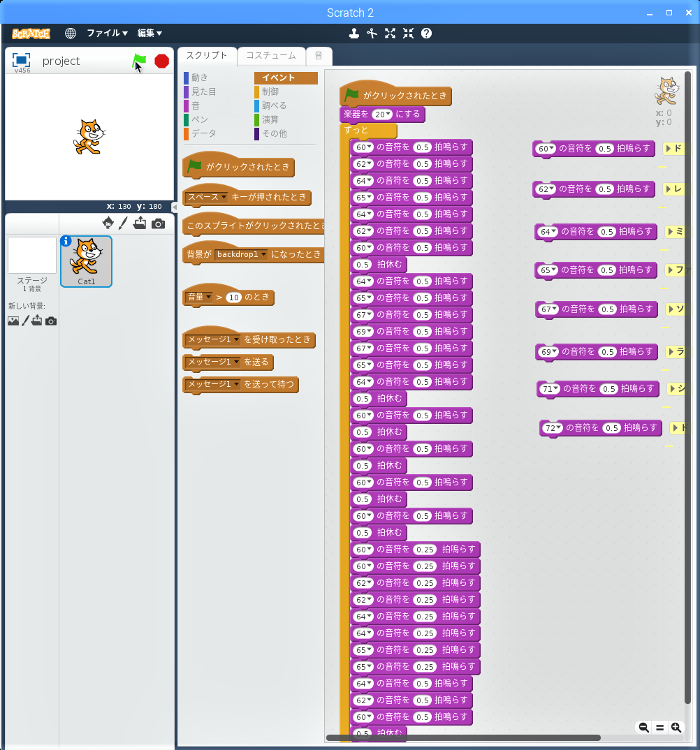Click the horizontal scrollbar of the script area
700x750 pixels.
[462, 737]
